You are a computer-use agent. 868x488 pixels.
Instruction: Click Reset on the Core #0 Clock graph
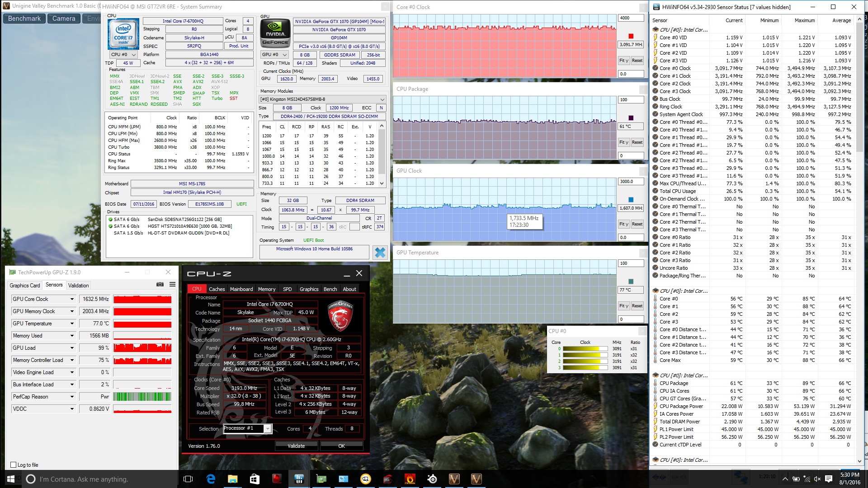pos(637,61)
